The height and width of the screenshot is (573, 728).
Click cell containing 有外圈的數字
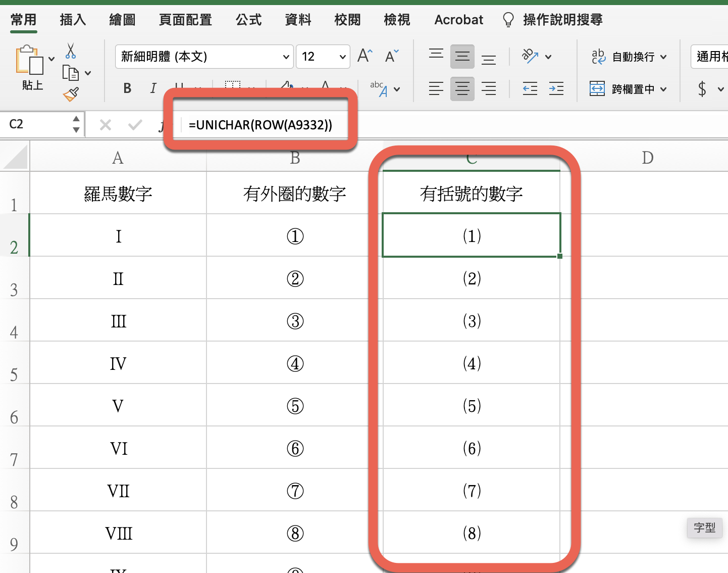pyautogui.click(x=295, y=193)
